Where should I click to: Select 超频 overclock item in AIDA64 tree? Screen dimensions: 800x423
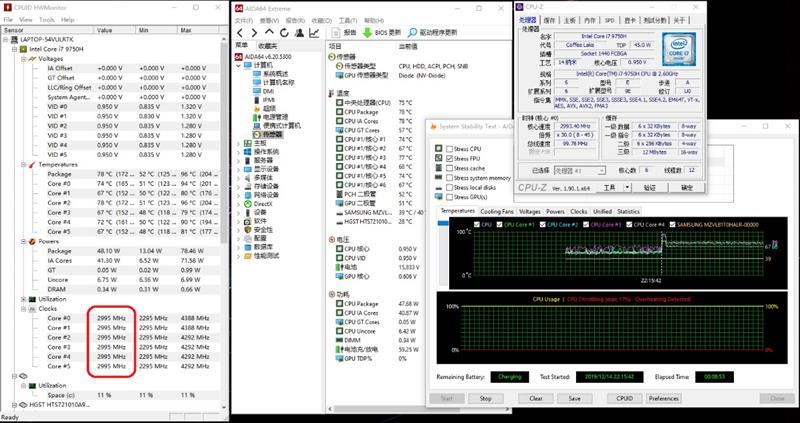pyautogui.click(x=264, y=108)
